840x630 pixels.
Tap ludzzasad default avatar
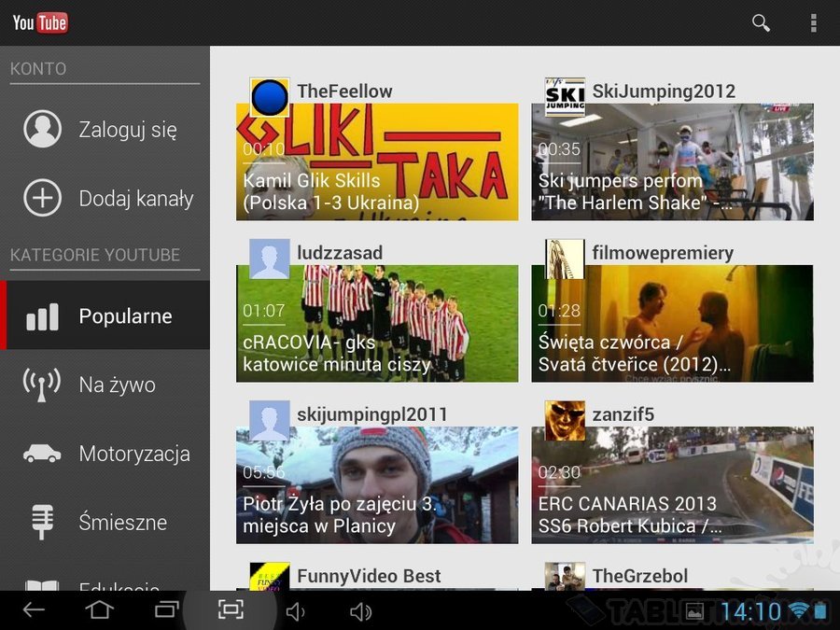270,259
